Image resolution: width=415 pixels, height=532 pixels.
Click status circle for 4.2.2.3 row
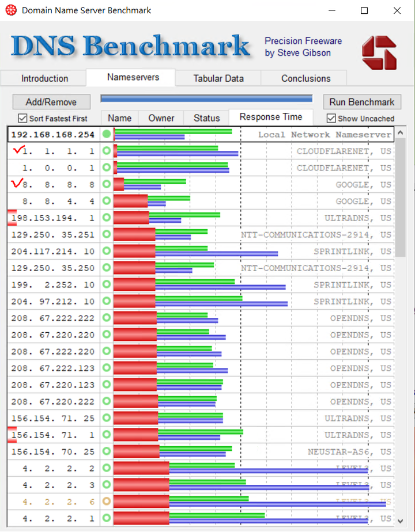(107, 485)
